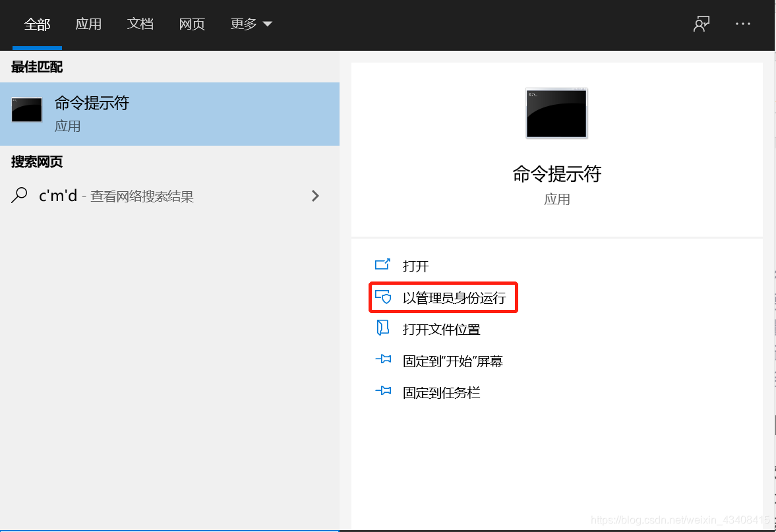The image size is (776, 532).
Task: Switch to the 文档 tab
Action: pos(140,24)
